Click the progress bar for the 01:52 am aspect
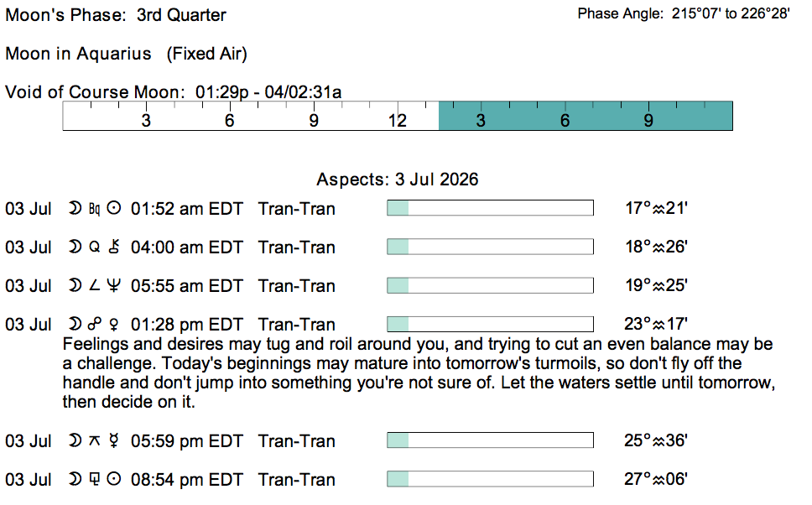Viewport: 812px width, 505px height. coord(490,208)
